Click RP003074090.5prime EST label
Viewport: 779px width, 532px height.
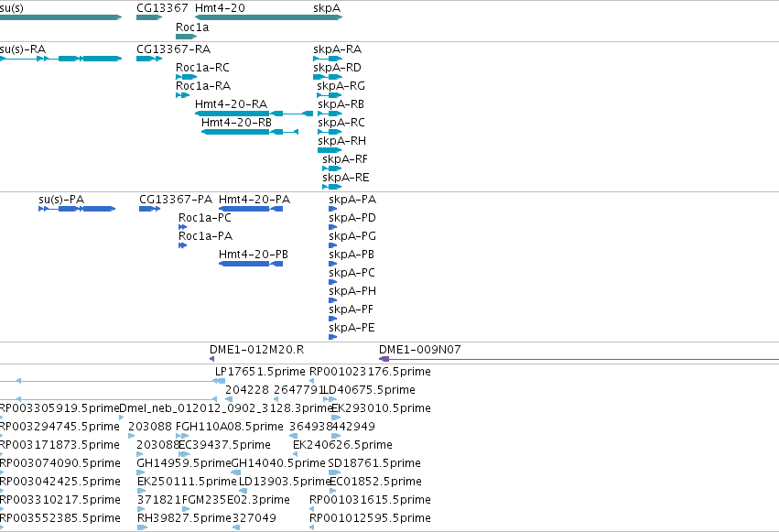click(x=60, y=464)
